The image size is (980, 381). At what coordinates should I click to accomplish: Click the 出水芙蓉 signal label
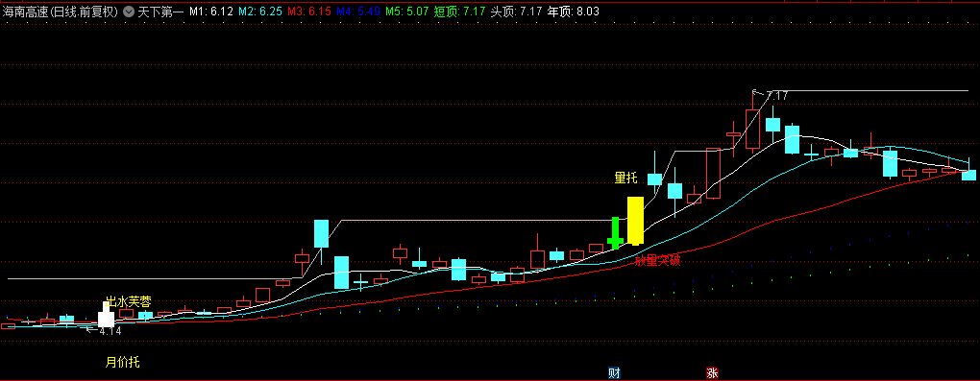point(129,301)
